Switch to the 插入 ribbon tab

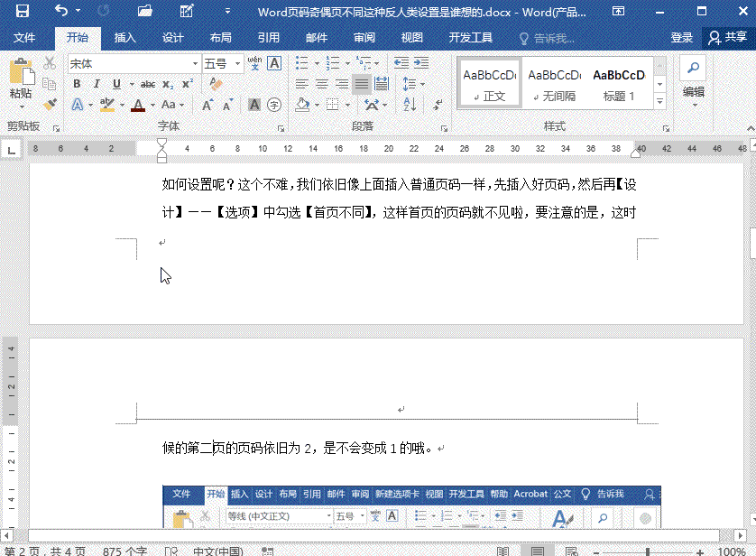point(125,38)
